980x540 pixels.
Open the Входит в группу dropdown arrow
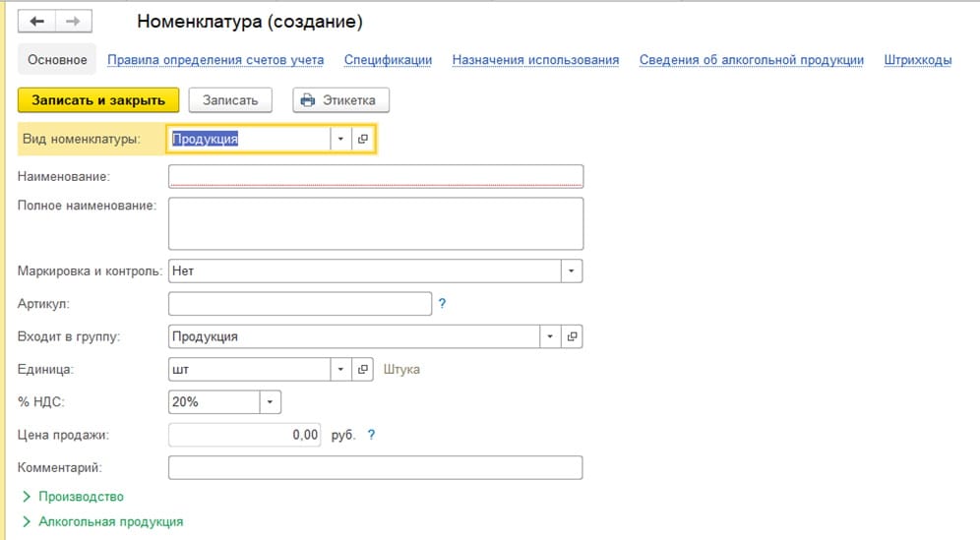(x=550, y=336)
